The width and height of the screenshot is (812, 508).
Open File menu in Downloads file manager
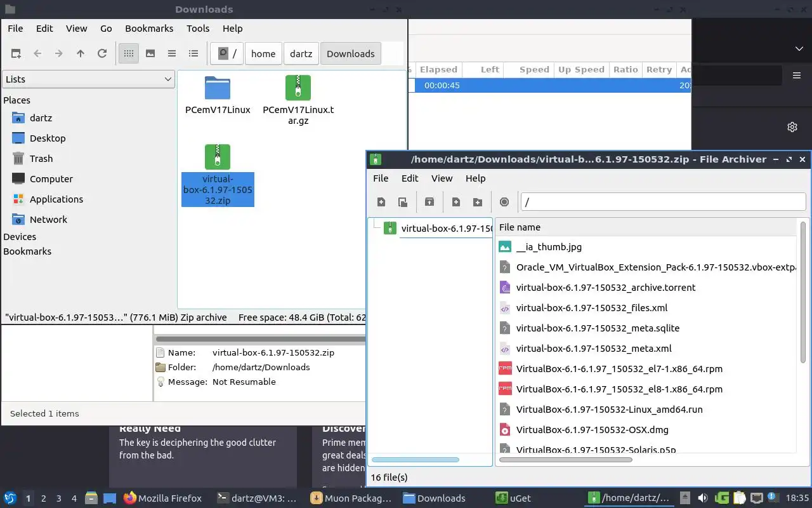(15, 29)
